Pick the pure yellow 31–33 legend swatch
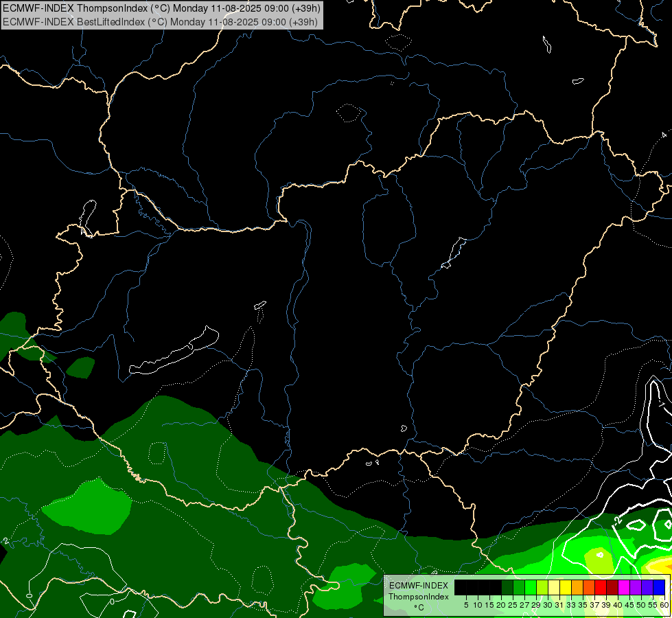This screenshot has height=618, width=672. (566, 587)
